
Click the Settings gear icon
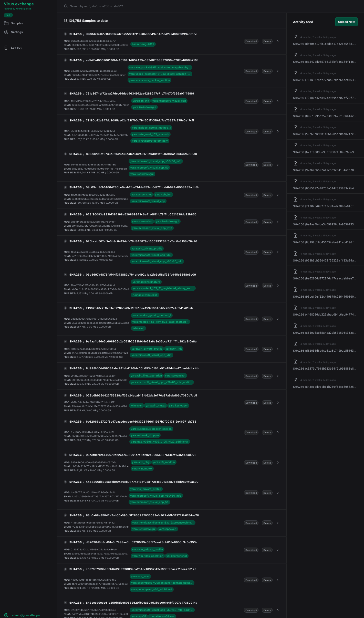pos(6,32)
